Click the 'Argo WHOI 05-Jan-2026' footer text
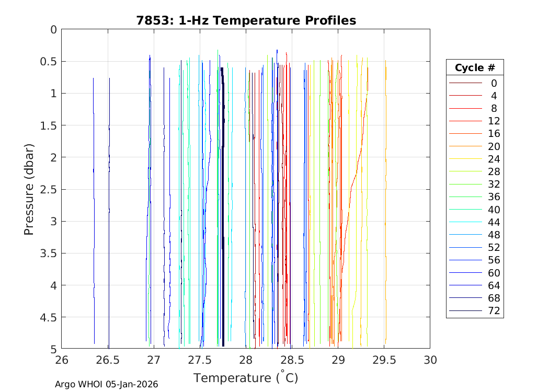 point(106,384)
